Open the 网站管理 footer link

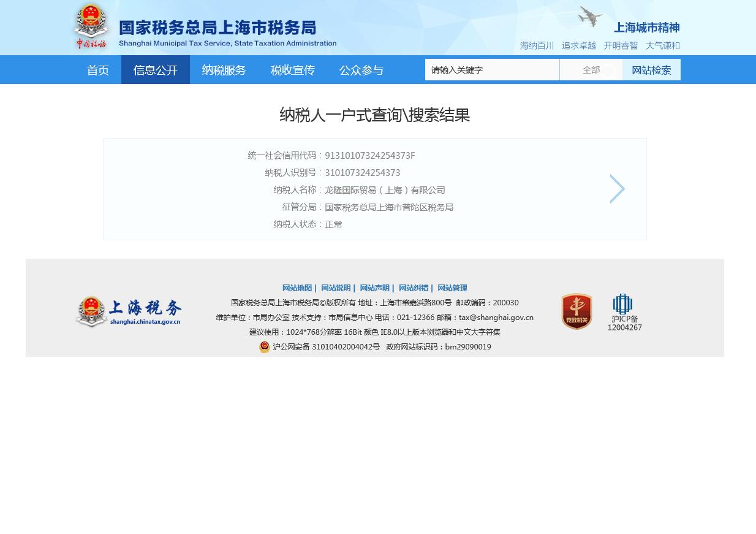coord(452,288)
